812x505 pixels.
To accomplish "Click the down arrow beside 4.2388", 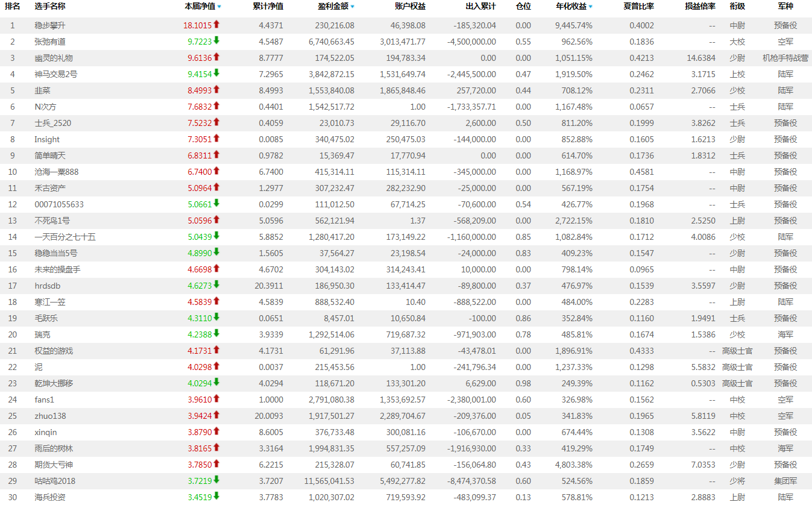I will click(216, 334).
